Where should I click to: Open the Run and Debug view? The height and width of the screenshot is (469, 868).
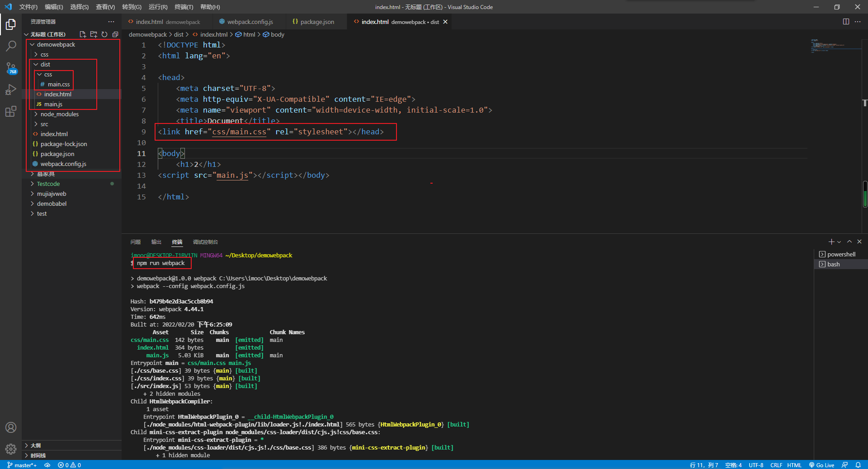pyautogui.click(x=11, y=90)
